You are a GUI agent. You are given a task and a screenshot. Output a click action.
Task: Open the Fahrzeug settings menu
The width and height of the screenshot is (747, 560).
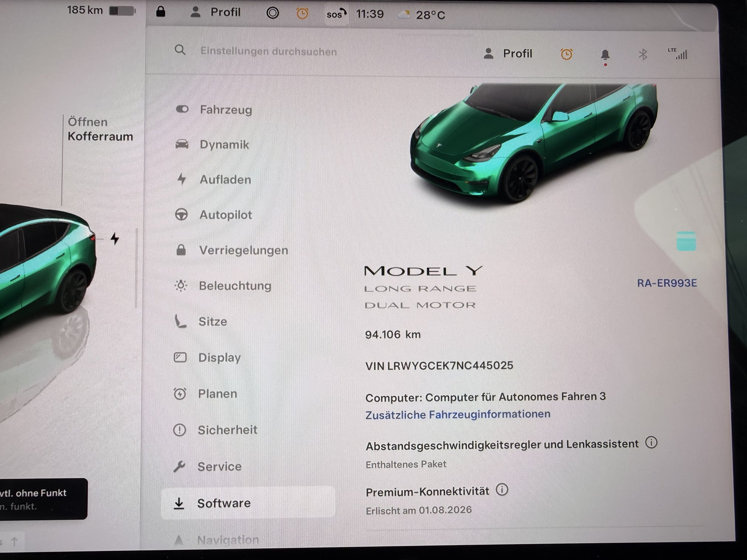214,110
